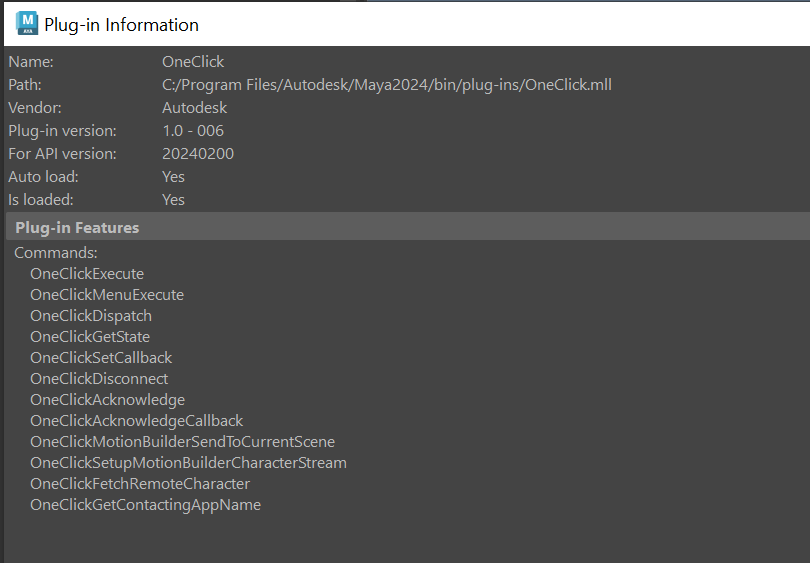The height and width of the screenshot is (563, 810).
Task: Select the OneClickFetchRemoteCharacter command
Action: [140, 484]
